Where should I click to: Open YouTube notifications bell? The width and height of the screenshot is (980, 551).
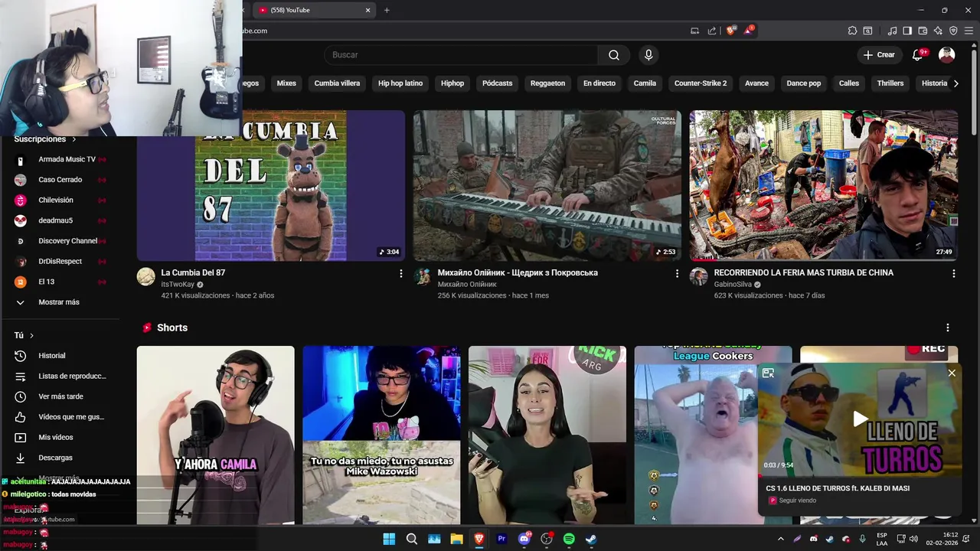pyautogui.click(x=918, y=55)
